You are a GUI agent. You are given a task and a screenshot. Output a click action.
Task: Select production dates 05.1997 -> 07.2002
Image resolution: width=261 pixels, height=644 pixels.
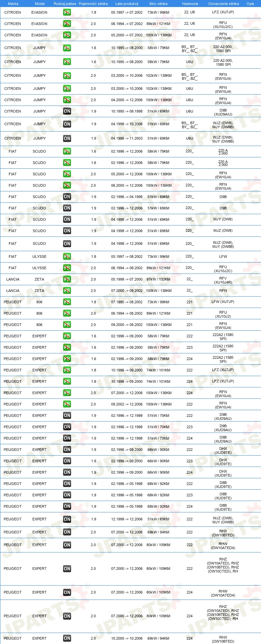(x=127, y=12)
